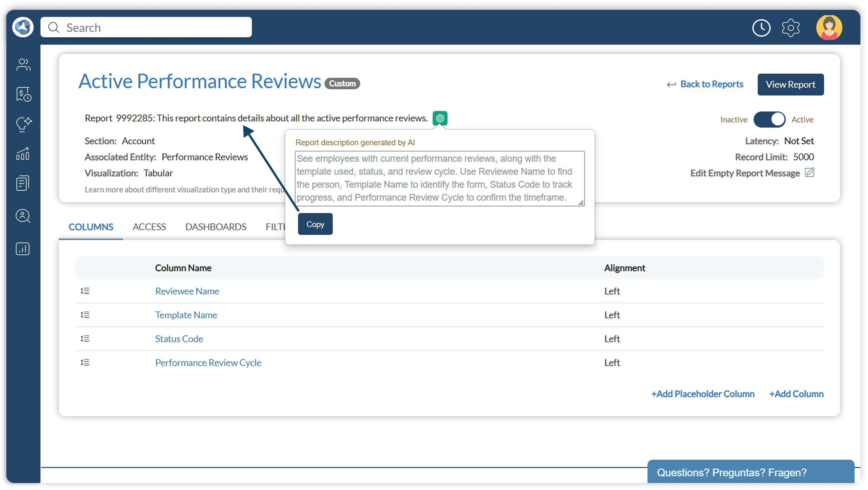Open the settings gear icon
Image resolution: width=868 pixels, height=490 pixels.
coord(790,28)
